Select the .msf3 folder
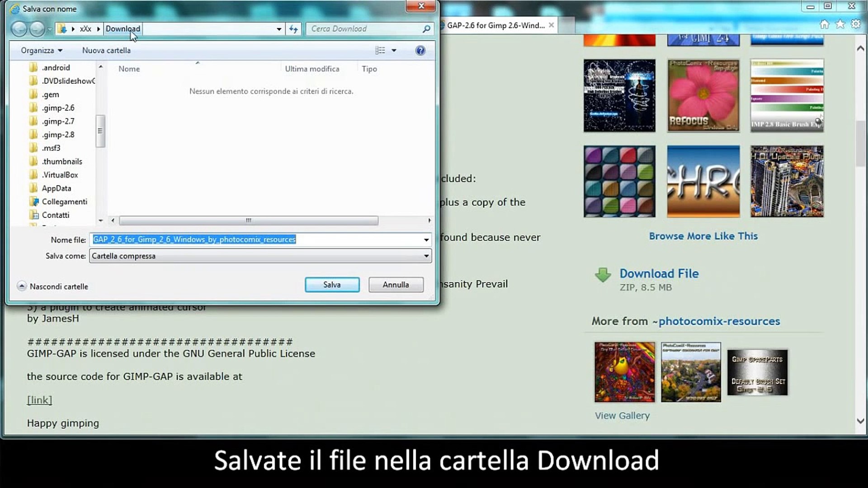Screen dimensions: 868x488 pos(51,148)
